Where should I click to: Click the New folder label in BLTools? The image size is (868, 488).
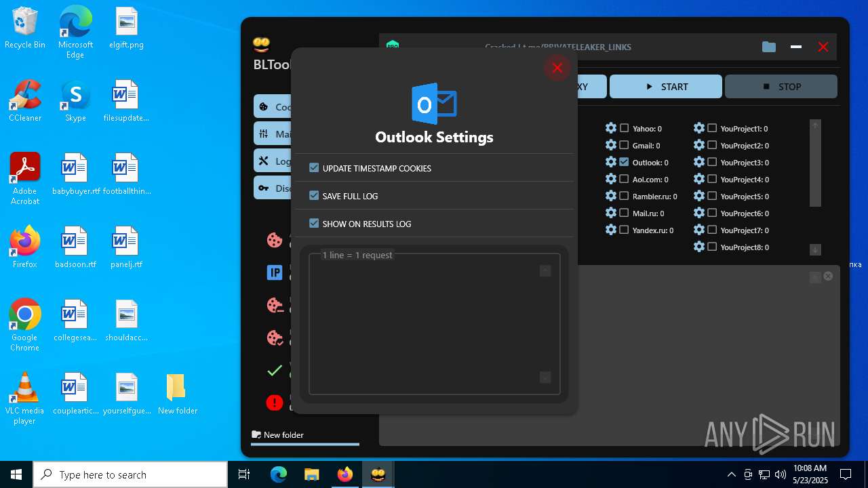pyautogui.click(x=283, y=435)
